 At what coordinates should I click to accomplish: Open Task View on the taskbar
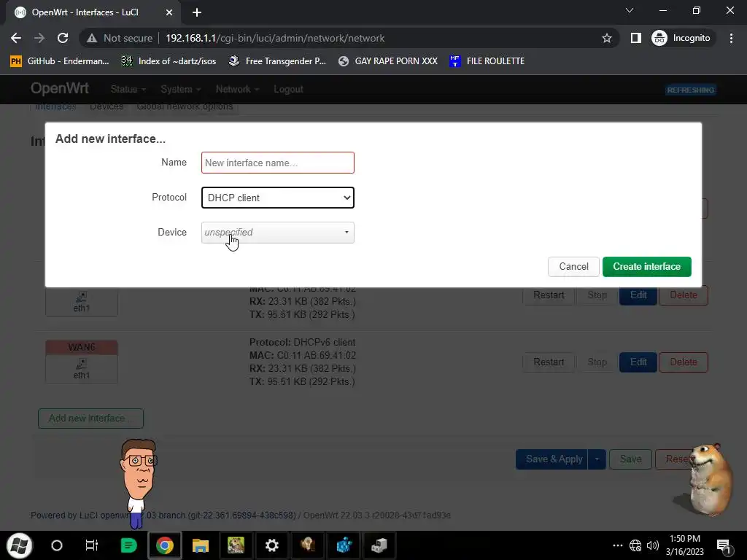tap(91, 545)
